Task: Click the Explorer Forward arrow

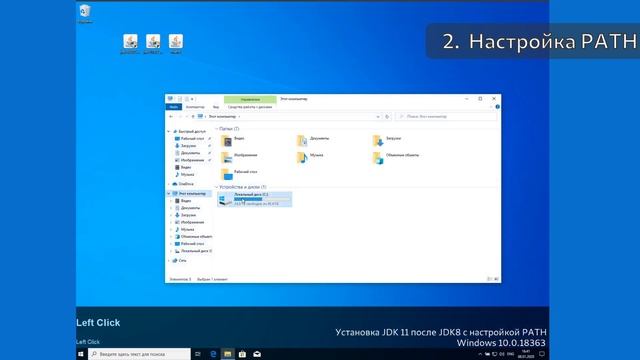Action: [x=180, y=117]
